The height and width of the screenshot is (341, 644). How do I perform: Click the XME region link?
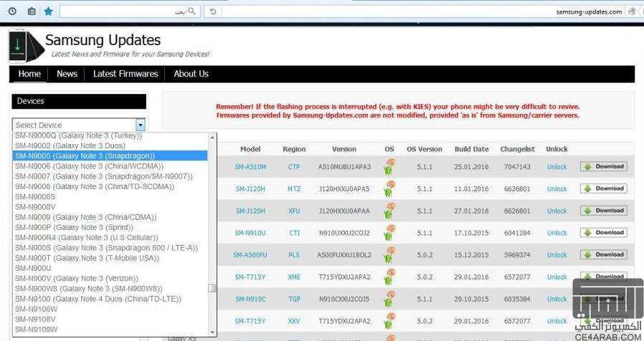pyautogui.click(x=294, y=277)
